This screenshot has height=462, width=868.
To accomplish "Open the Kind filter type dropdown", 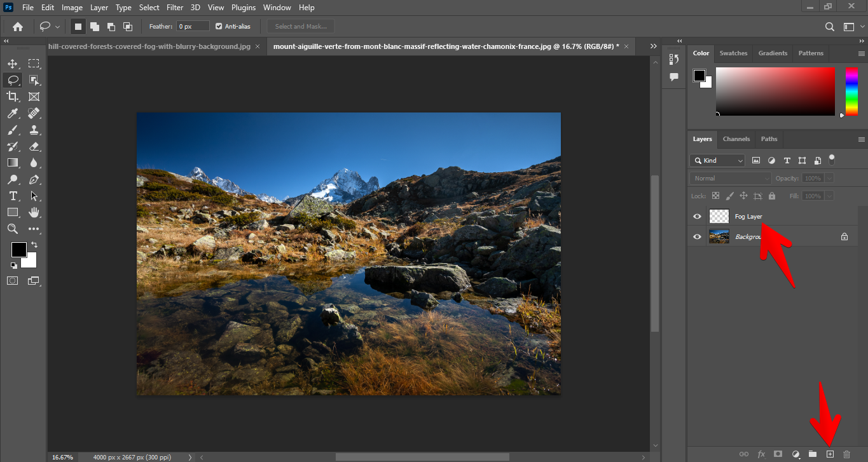I will click(717, 161).
